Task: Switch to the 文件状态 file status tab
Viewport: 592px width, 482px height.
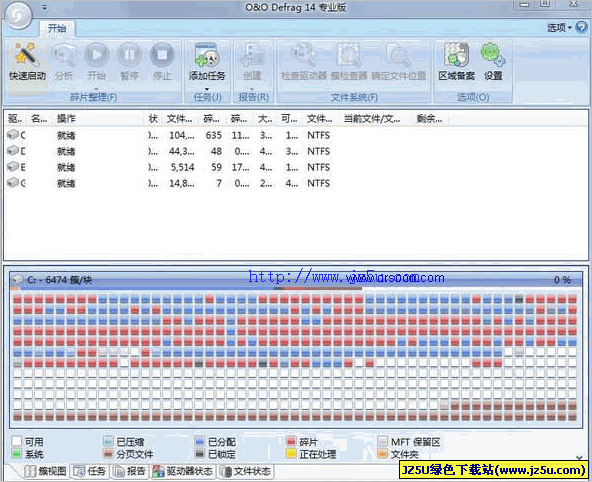Action: click(246, 471)
